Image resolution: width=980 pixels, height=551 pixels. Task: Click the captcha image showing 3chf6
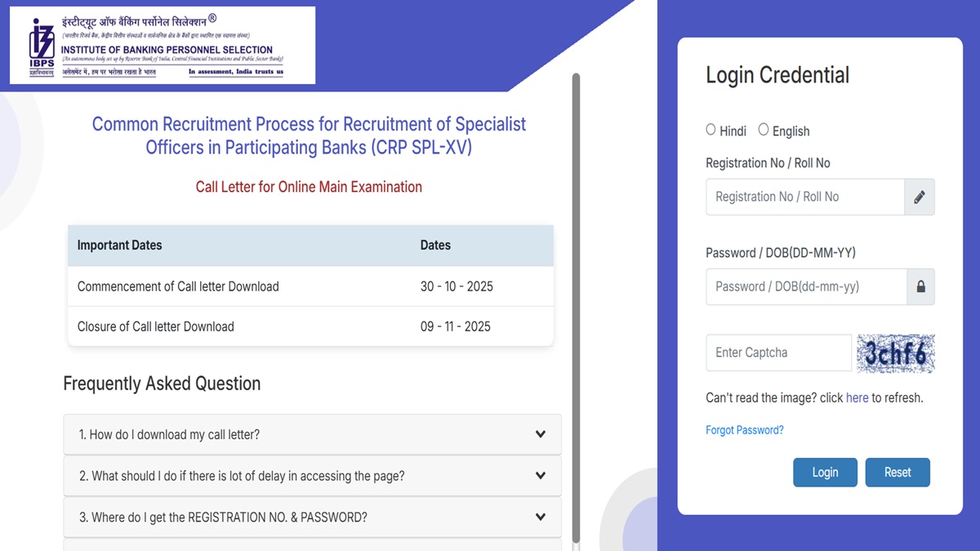[895, 353]
